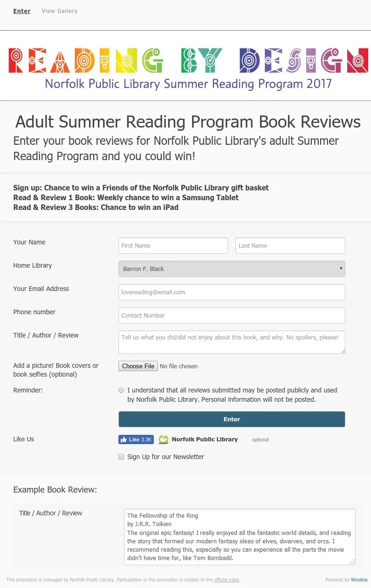Switch to the Enter tab
The height and width of the screenshot is (588, 371).
pyautogui.click(x=22, y=11)
